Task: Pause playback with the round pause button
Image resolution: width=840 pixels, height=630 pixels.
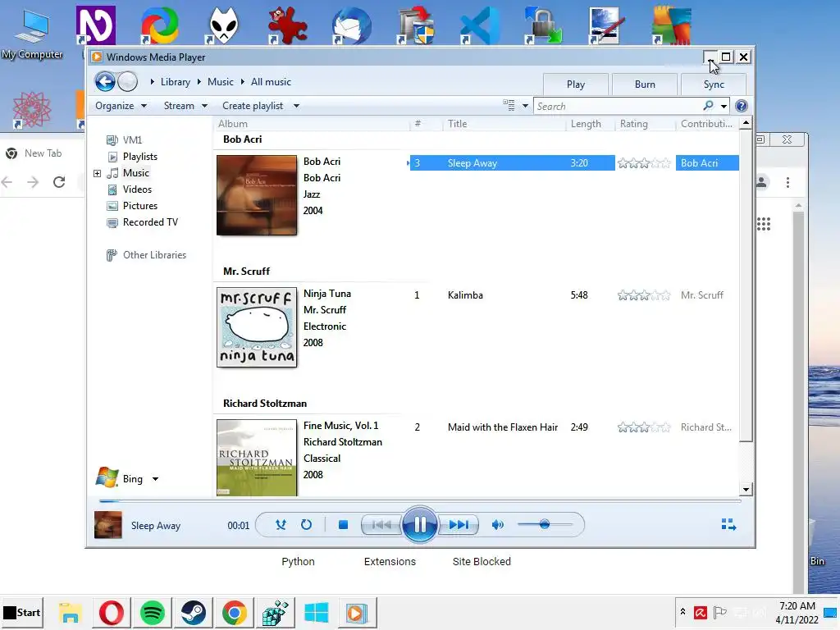Action: [x=419, y=524]
